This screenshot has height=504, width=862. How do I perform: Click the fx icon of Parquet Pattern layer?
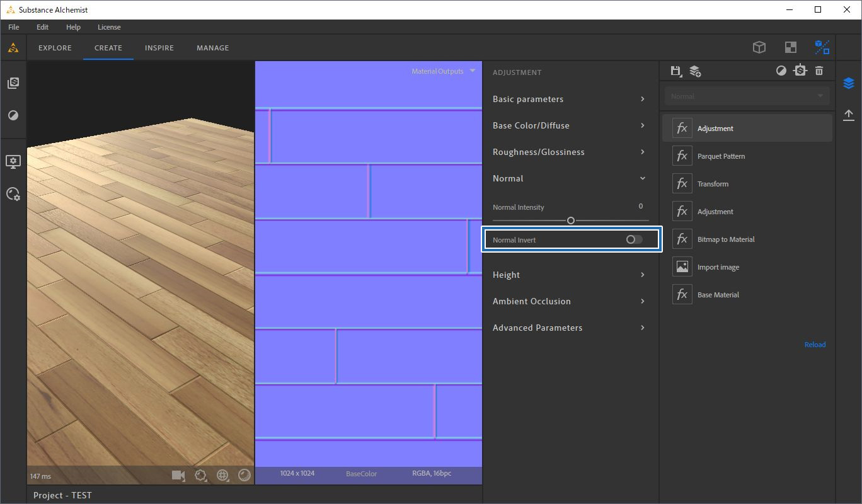[682, 156]
